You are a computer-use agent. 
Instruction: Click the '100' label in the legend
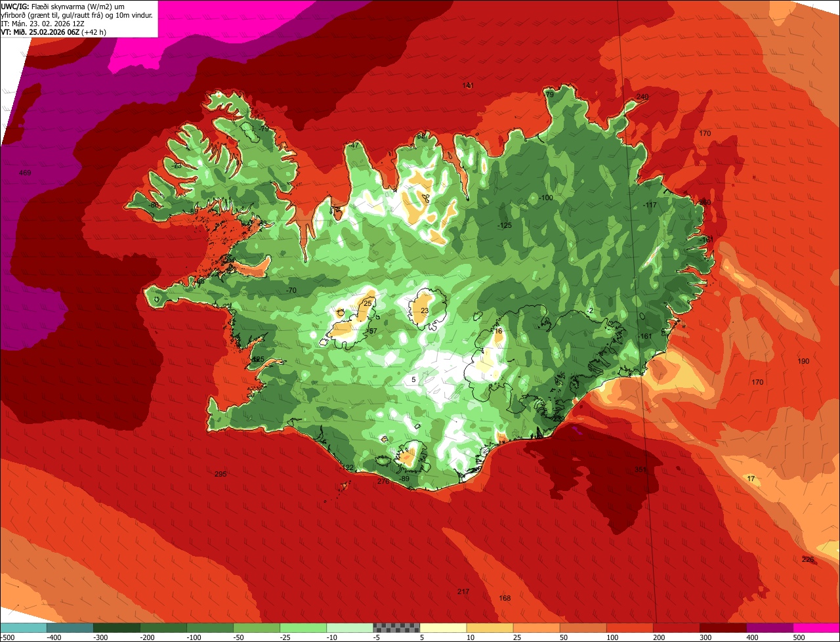point(612,637)
